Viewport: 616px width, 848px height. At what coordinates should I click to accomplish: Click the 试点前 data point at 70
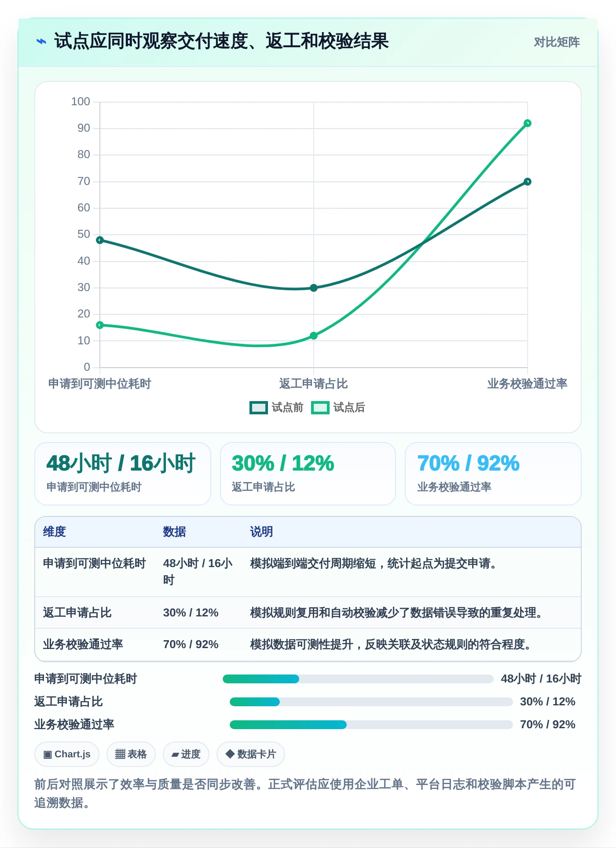528,182
